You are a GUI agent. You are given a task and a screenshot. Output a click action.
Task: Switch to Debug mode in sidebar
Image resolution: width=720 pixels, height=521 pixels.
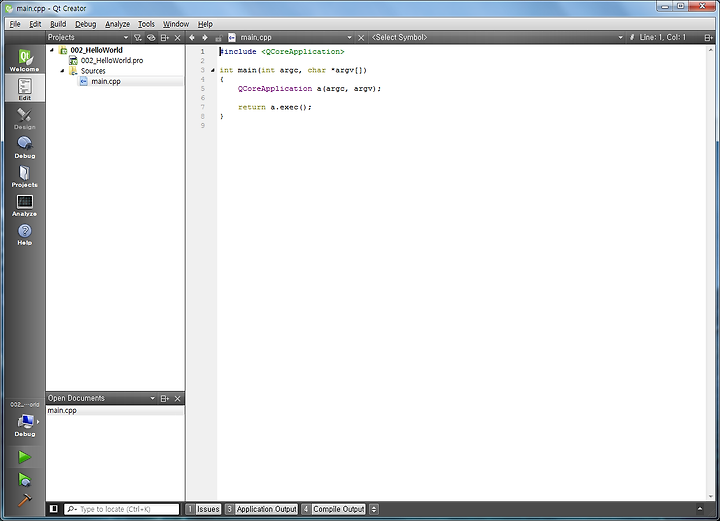(25, 147)
